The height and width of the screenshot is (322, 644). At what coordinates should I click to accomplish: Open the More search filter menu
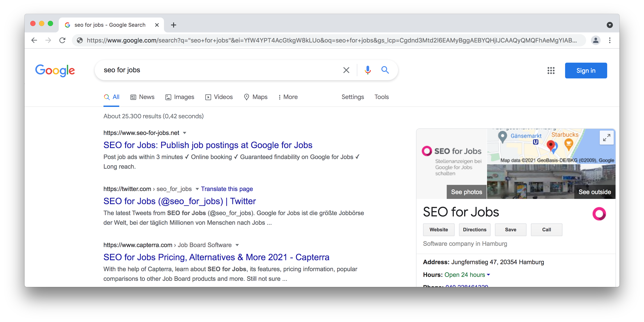[288, 97]
